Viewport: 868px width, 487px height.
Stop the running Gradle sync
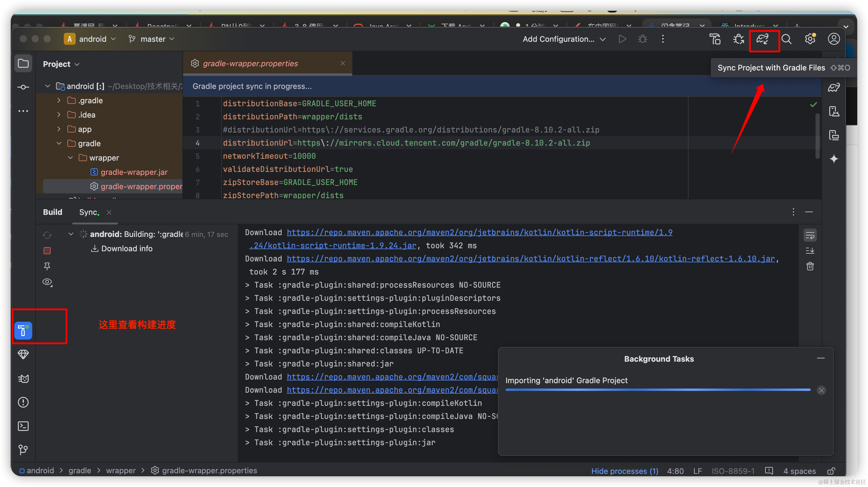pyautogui.click(x=47, y=251)
